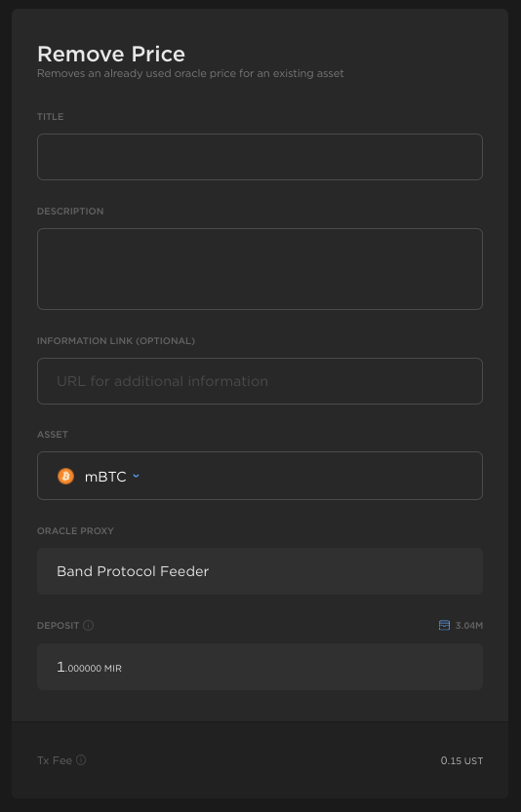
Task: Click the 3.04M balance amount
Action: point(469,626)
